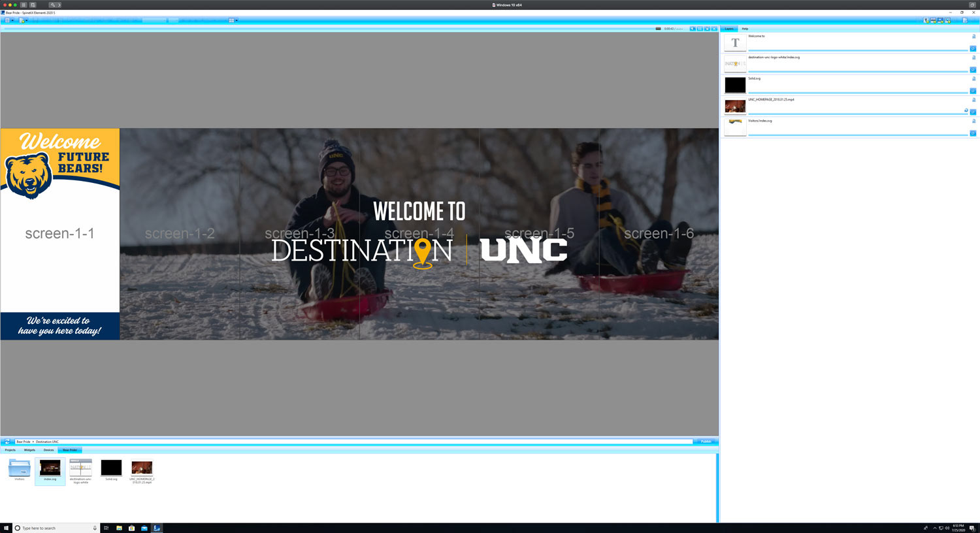Image resolution: width=980 pixels, height=533 pixels.
Task: Open dropdown arrow beside grid layout icon
Action: coord(237,20)
